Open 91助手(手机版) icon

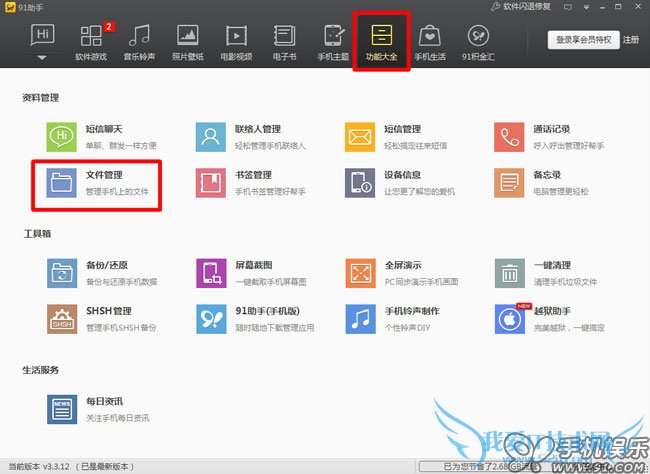[x=211, y=319]
